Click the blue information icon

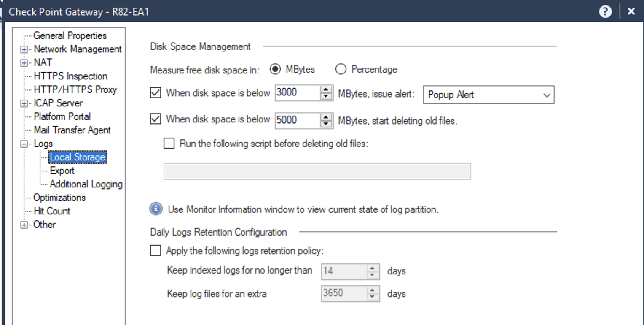coord(156,209)
